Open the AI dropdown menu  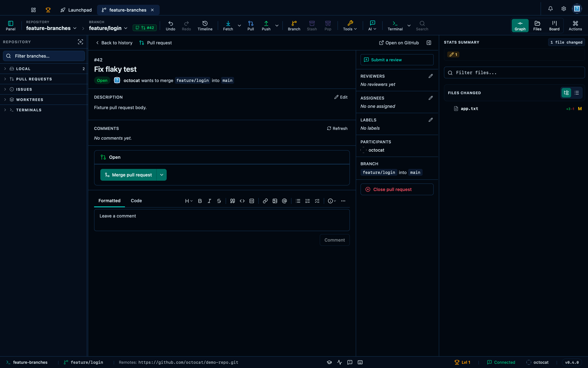pos(372,26)
